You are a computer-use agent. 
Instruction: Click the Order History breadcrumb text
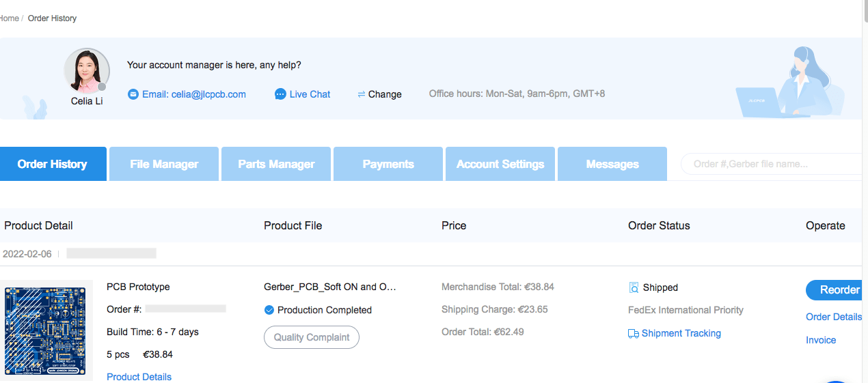point(52,18)
